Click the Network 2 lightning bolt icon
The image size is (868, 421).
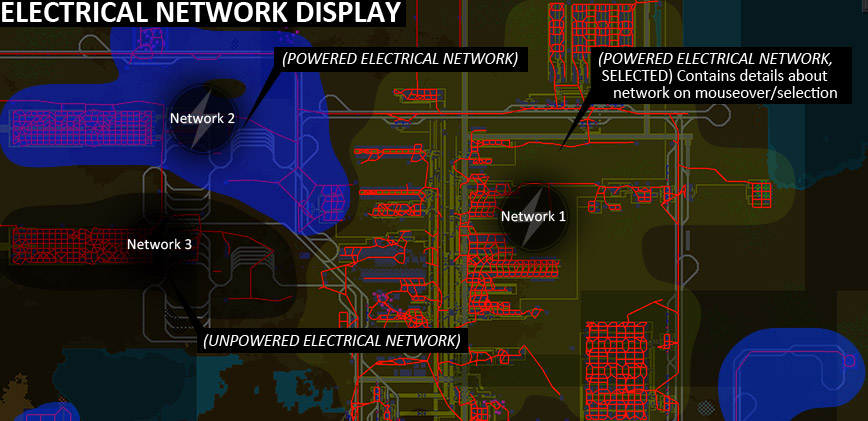pos(202,117)
